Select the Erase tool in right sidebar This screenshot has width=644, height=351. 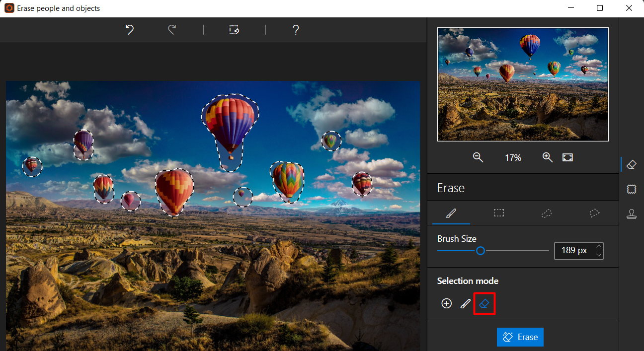[x=632, y=164]
